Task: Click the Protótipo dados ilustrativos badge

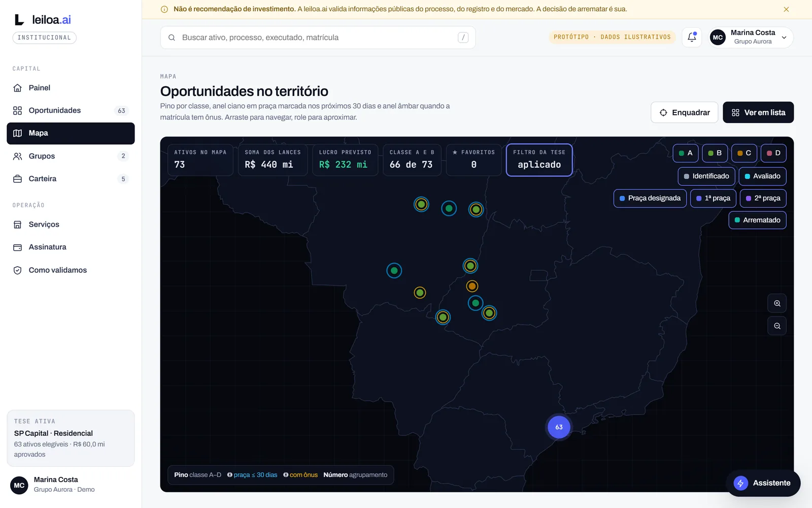Action: (612, 37)
